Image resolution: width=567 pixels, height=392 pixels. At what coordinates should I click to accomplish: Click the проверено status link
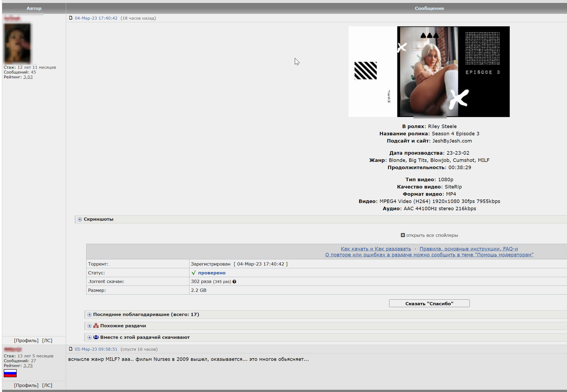(212, 273)
